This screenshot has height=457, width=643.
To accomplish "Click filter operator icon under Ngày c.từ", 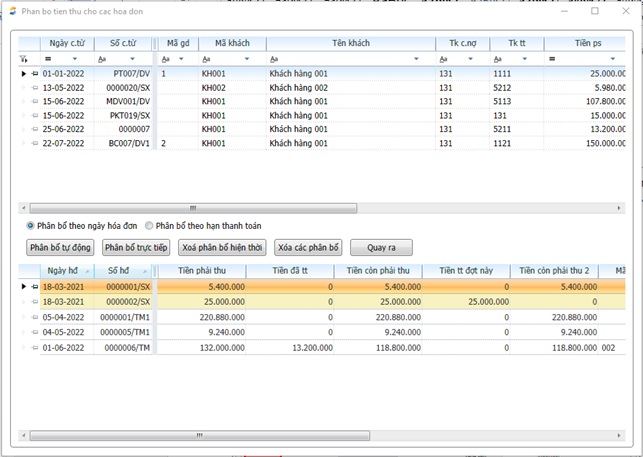I will pyautogui.click(x=47, y=59).
